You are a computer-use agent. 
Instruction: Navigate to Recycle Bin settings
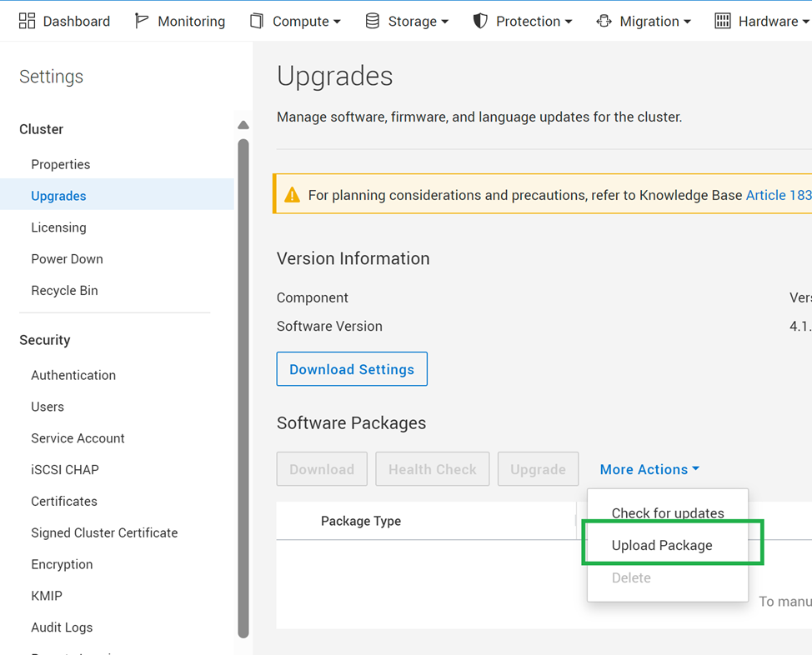coord(63,290)
